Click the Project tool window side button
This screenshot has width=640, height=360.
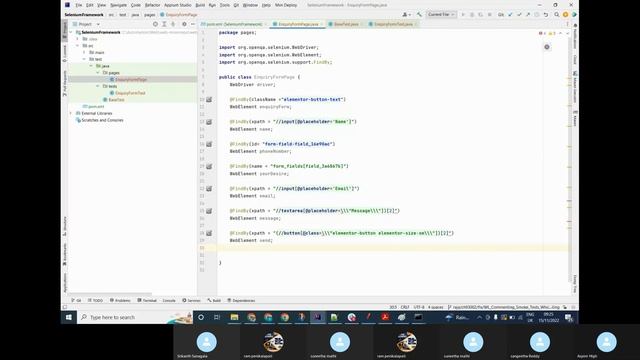pyautogui.click(x=64, y=31)
